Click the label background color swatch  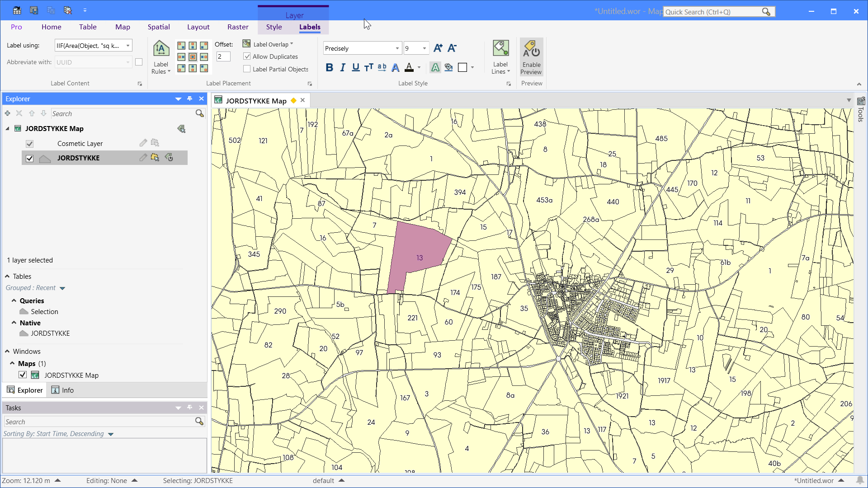tap(462, 68)
